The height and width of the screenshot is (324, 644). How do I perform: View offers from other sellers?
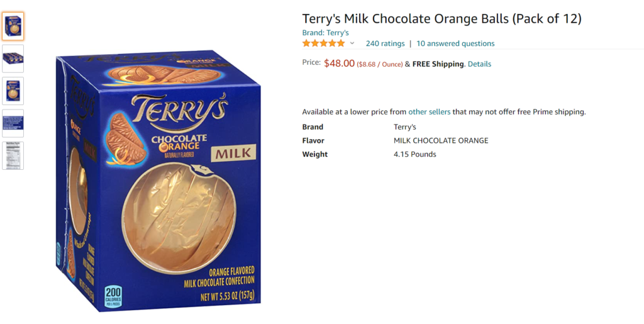[429, 112]
